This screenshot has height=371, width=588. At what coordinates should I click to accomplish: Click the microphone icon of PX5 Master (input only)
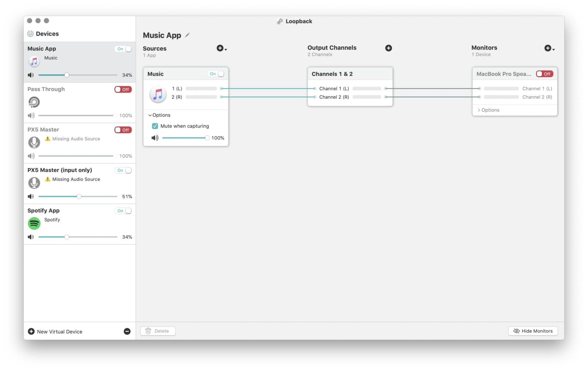[34, 183]
